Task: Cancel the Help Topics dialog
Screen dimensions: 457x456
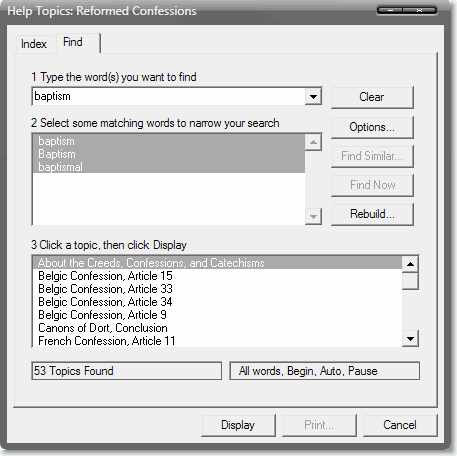Action: pos(400,425)
